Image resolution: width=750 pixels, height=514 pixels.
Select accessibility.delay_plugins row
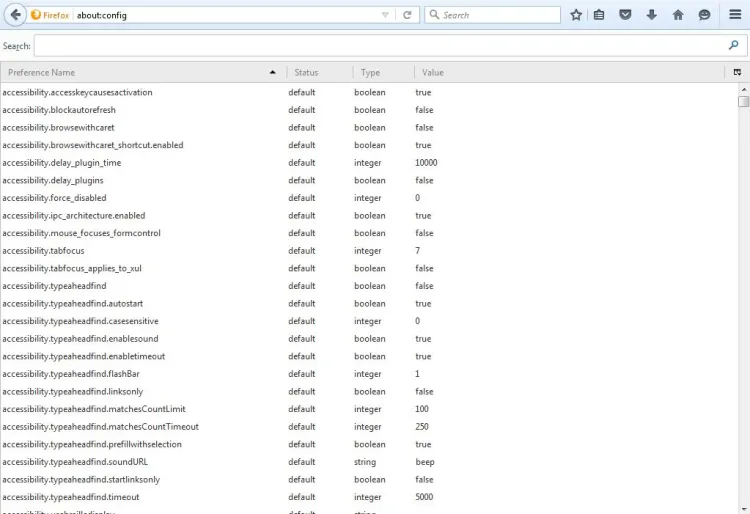[x=369, y=180]
